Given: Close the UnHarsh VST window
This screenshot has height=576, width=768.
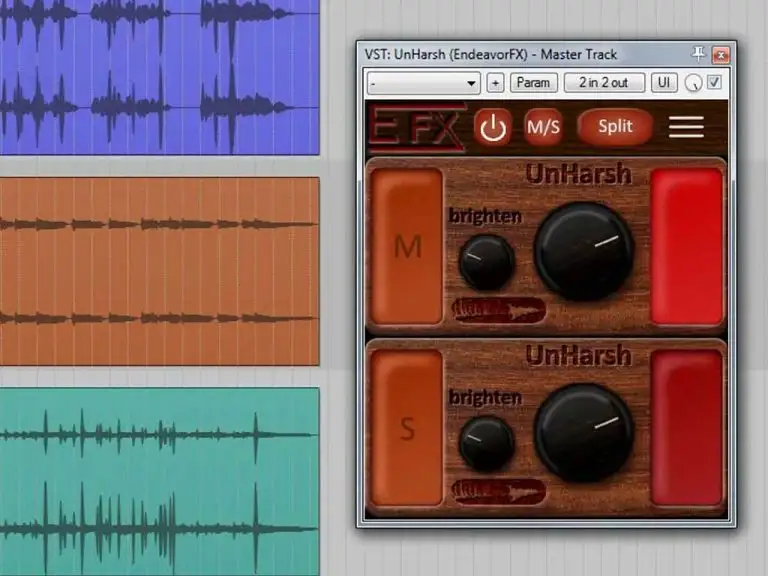Looking at the screenshot, I should click(x=721, y=54).
